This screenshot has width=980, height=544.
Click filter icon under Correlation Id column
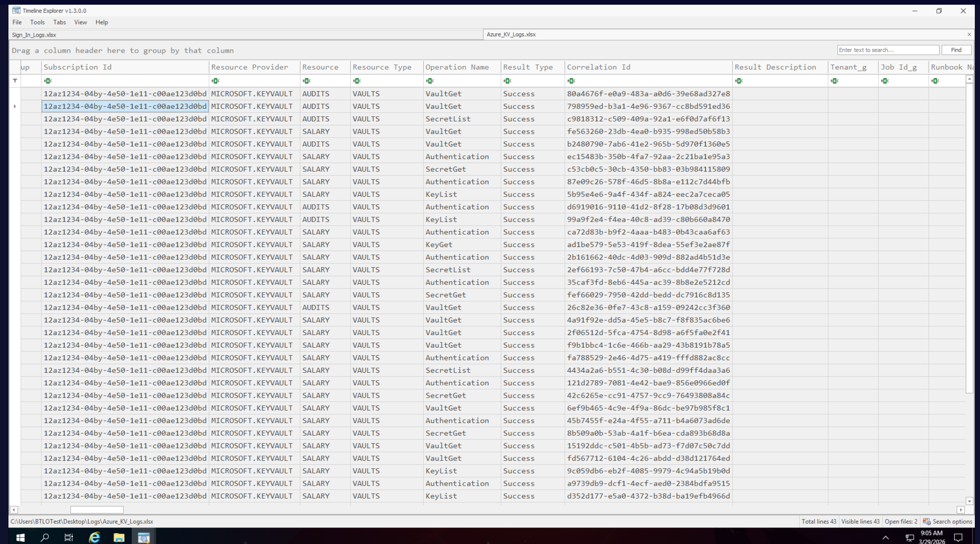571,81
